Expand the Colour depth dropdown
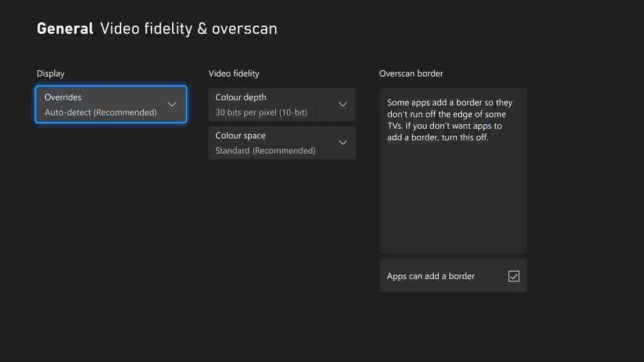 point(282,104)
